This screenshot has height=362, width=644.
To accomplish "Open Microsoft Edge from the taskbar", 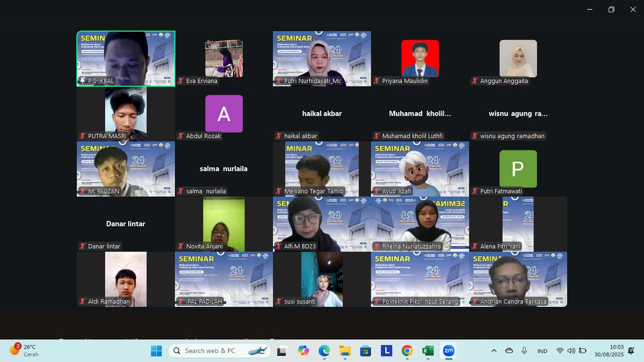I will (324, 351).
